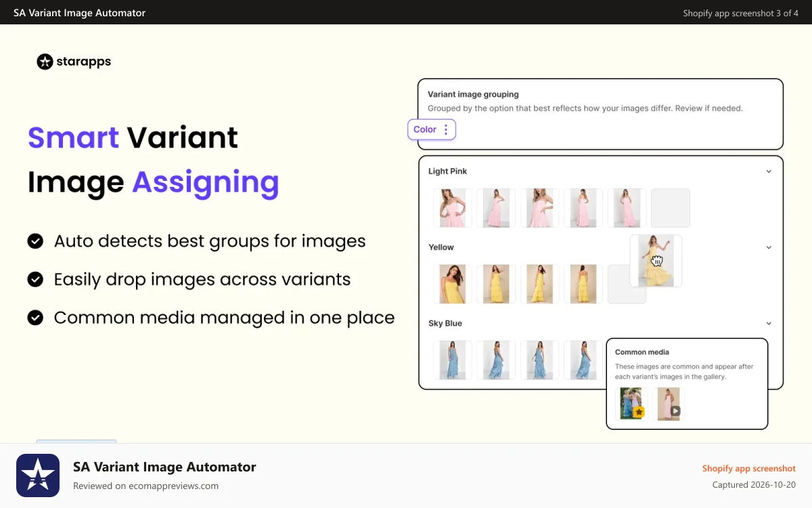Click the 'Yellow' group label
The height and width of the screenshot is (508, 812).
tap(441, 247)
